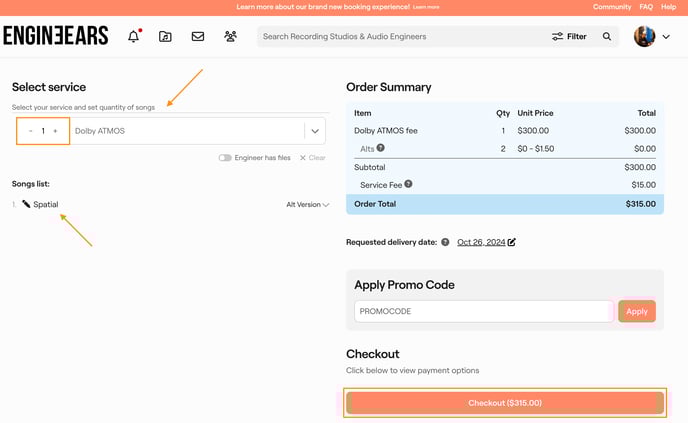Open the FAQ menu link
This screenshot has width=688, height=423.
click(646, 7)
